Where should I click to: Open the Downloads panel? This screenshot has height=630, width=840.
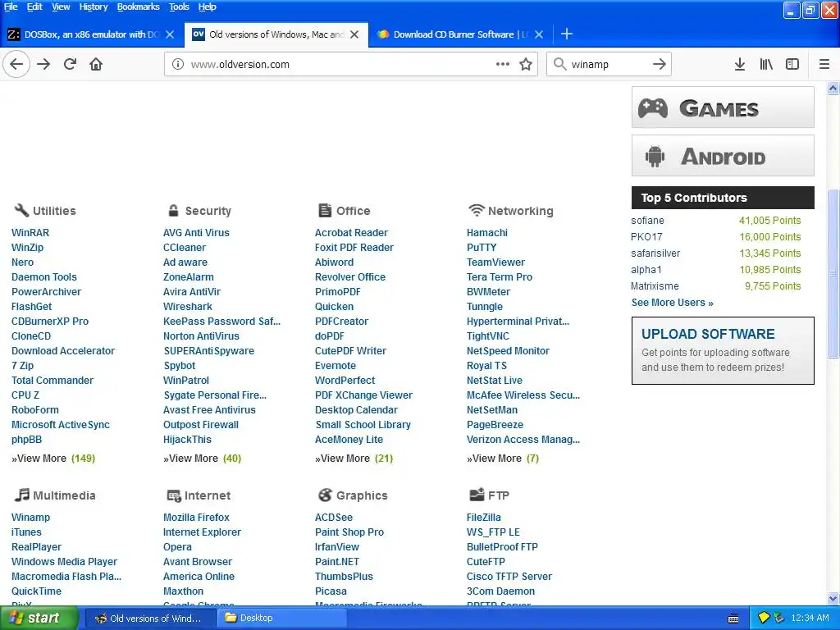tap(740, 64)
